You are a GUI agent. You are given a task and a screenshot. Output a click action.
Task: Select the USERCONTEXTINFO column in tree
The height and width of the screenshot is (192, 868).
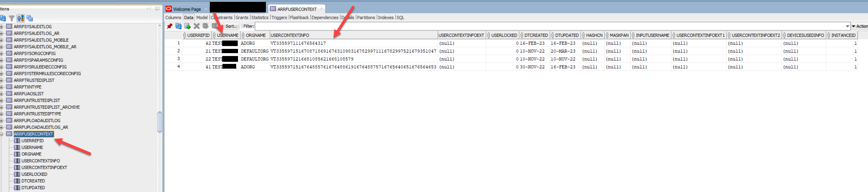click(x=41, y=161)
